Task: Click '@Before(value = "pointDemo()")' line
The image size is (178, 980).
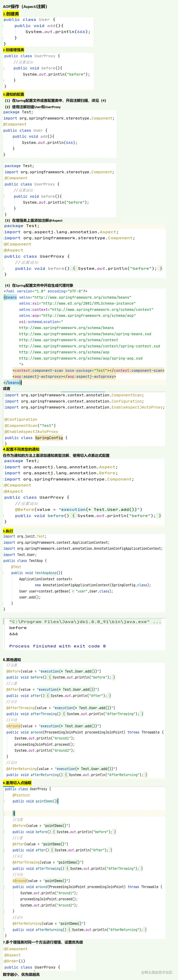Action: (x=41, y=826)
